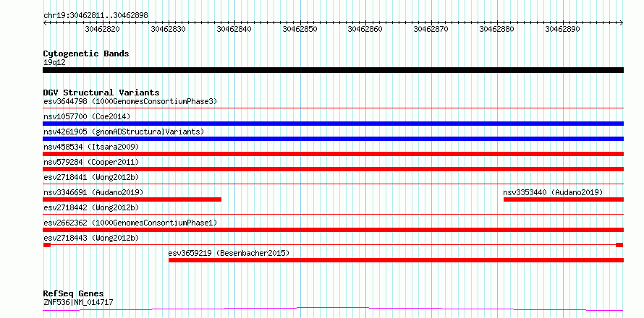Click the magenta ZNF536 gene line
Viewport: 644px width, 318px height.
click(333, 309)
